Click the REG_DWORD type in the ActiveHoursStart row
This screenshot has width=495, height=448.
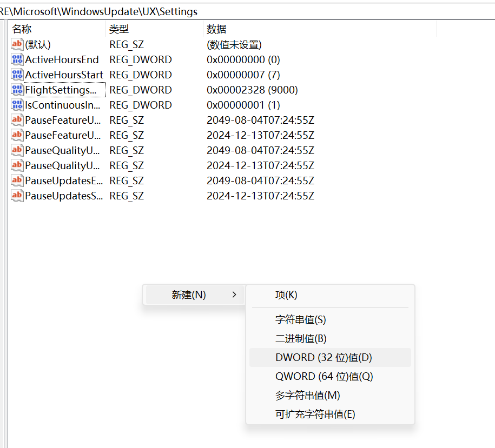pyautogui.click(x=141, y=75)
